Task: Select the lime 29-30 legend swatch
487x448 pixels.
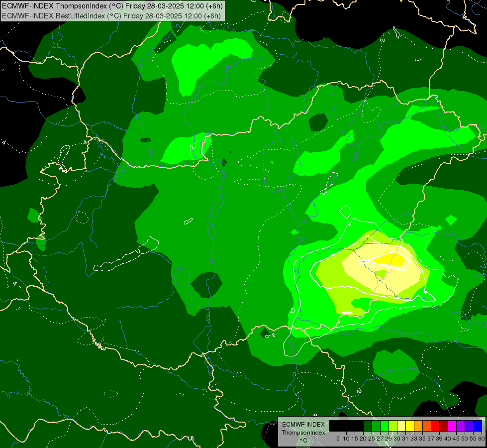Action: (x=393, y=426)
